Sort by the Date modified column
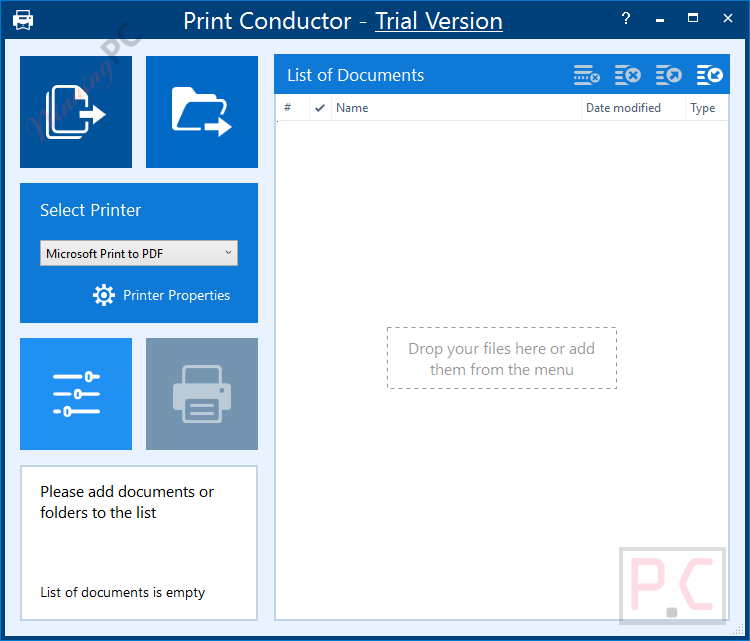This screenshot has height=641, width=750. click(633, 108)
